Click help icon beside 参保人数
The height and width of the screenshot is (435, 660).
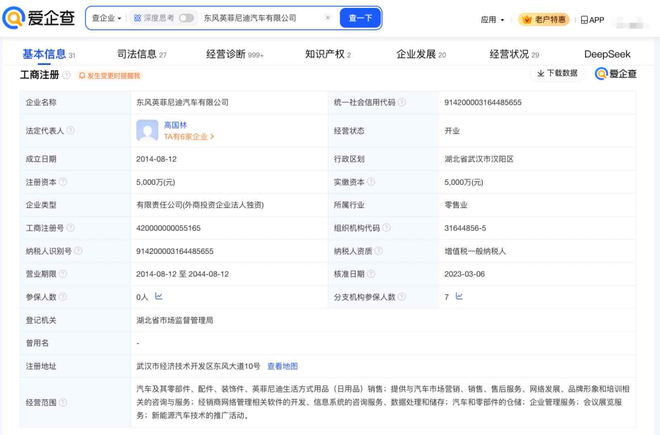(63, 297)
